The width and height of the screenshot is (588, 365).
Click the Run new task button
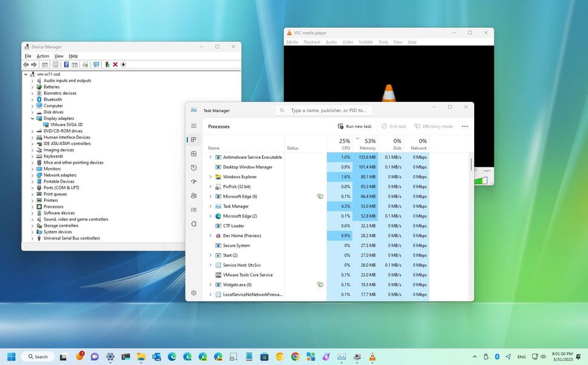[355, 126]
